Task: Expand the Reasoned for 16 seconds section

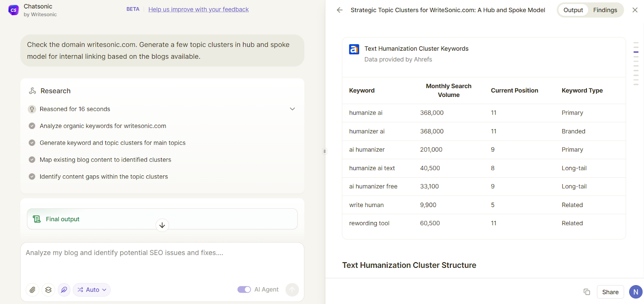Action: point(292,109)
